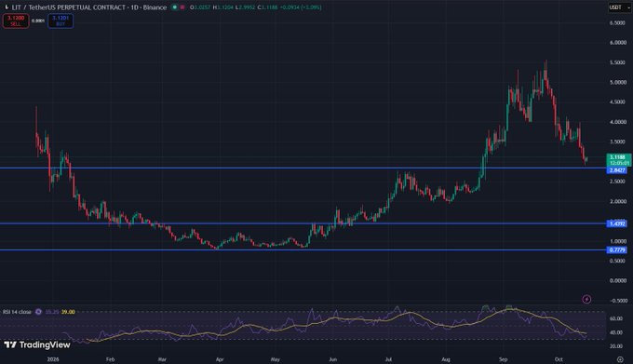Click the 0.0001 spread value

click(x=38, y=20)
